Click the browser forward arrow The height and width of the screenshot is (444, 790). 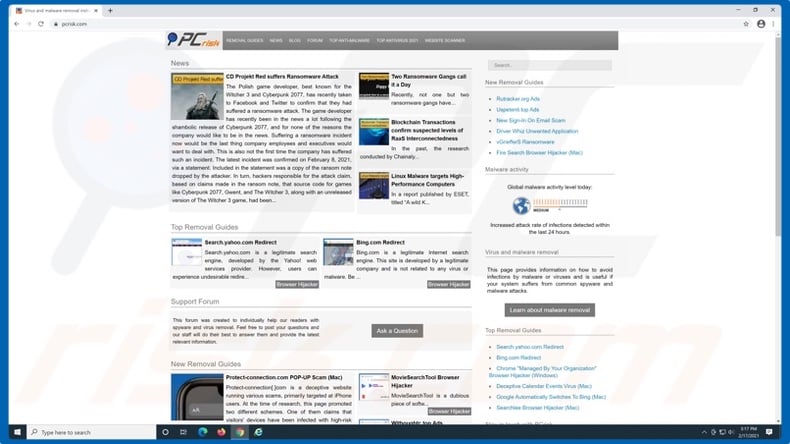click(x=29, y=24)
